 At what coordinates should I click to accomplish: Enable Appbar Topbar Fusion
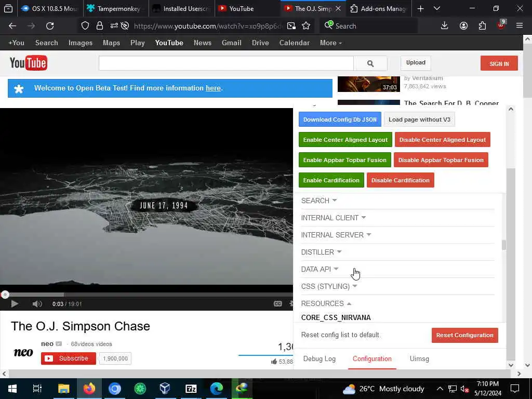pyautogui.click(x=345, y=160)
